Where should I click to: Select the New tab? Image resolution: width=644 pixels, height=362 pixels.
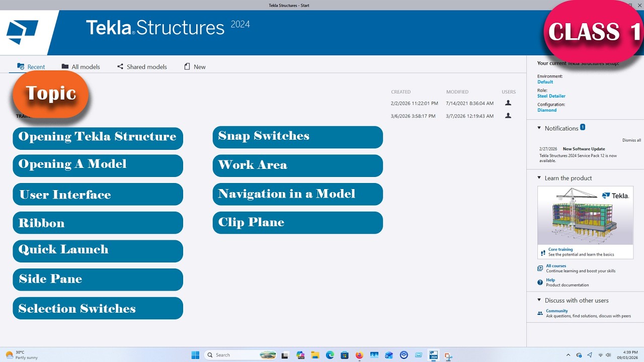pyautogui.click(x=195, y=67)
